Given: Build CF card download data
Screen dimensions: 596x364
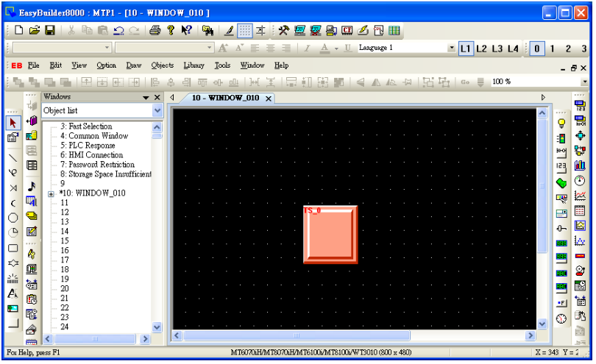Looking at the screenshot, I should pos(347,30).
